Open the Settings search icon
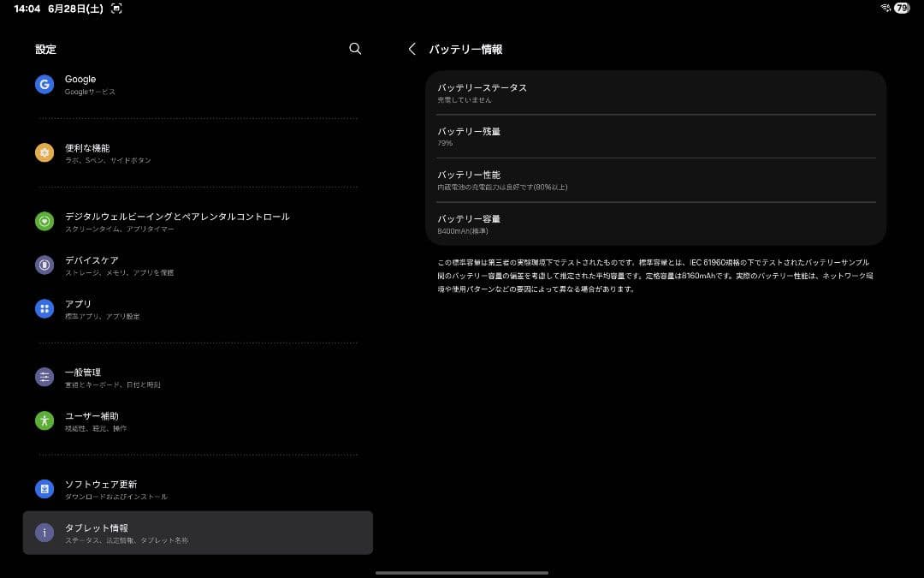The height and width of the screenshot is (578, 924). (x=355, y=49)
